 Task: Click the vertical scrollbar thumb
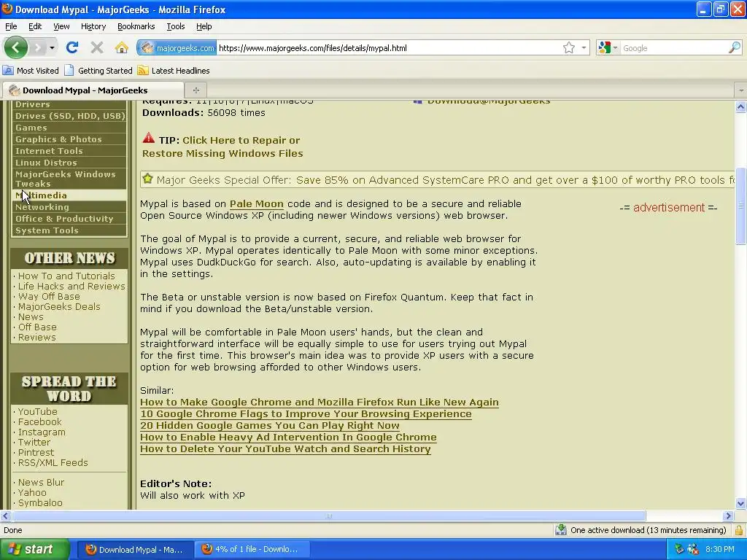tap(740, 206)
